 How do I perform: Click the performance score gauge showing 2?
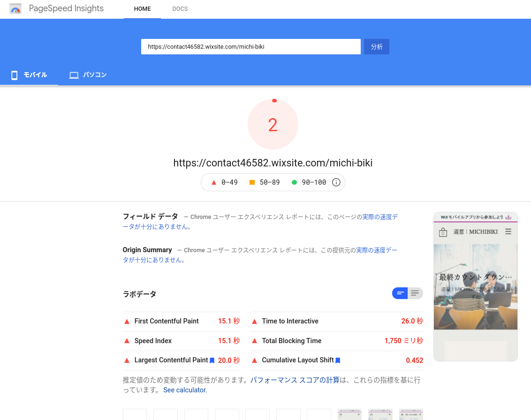(x=273, y=124)
